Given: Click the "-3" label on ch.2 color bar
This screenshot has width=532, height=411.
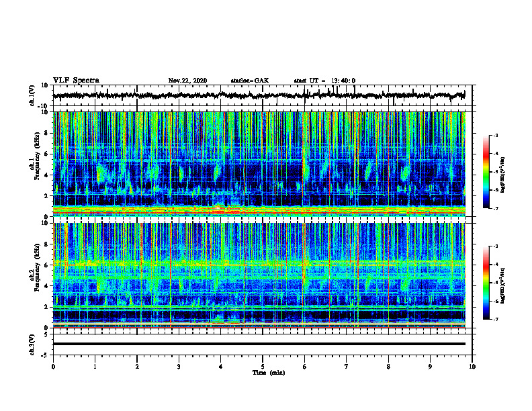Looking at the screenshot, I should pyautogui.click(x=495, y=246).
